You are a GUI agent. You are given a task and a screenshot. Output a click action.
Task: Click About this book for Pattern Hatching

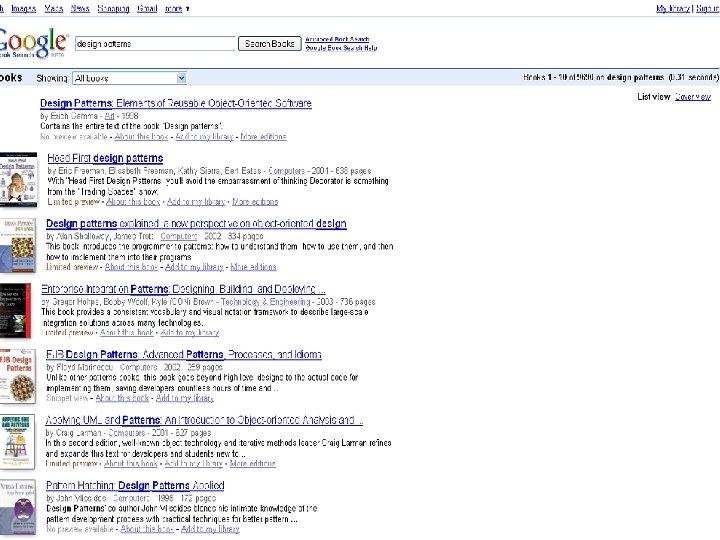(x=147, y=529)
